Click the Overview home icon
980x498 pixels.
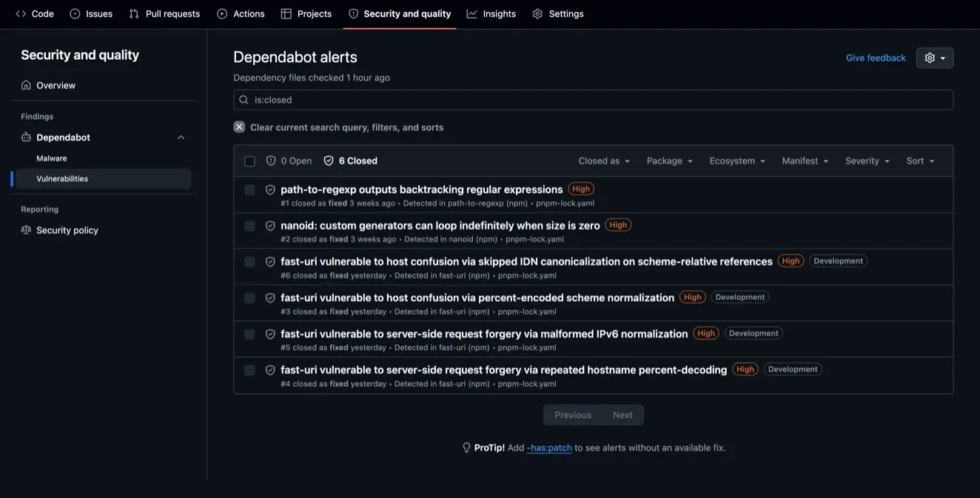click(26, 85)
